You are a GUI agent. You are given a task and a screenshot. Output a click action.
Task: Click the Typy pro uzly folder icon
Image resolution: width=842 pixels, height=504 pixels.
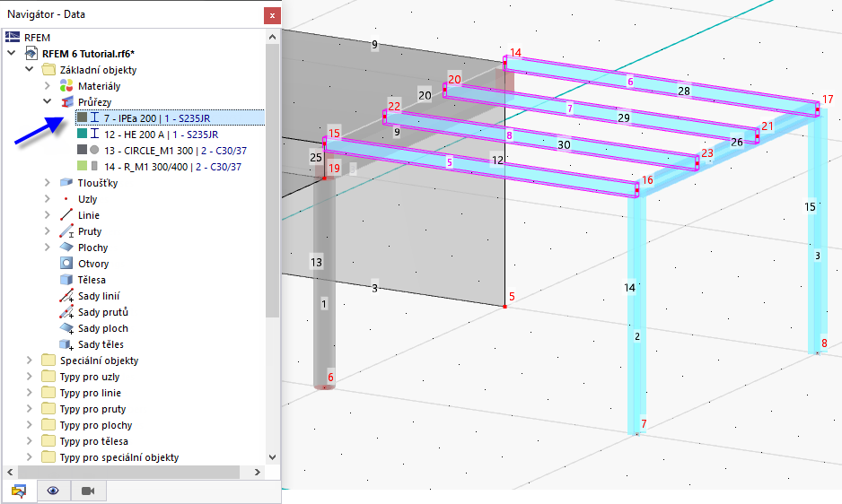point(48,377)
